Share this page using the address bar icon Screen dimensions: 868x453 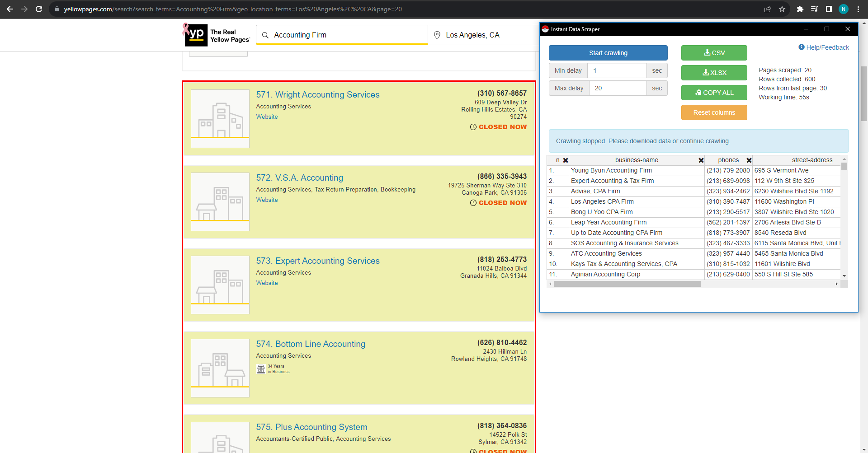768,9
